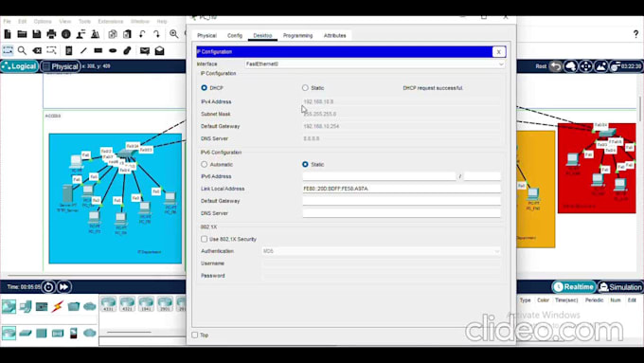Open the Authentication MD5 dropdown
This screenshot has height=363, width=644.
(381, 251)
